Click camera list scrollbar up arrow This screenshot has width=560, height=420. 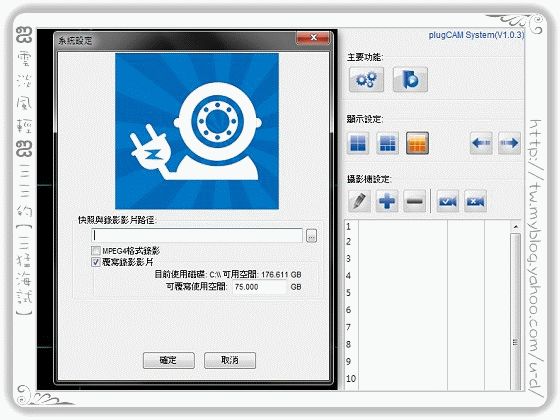(515, 226)
